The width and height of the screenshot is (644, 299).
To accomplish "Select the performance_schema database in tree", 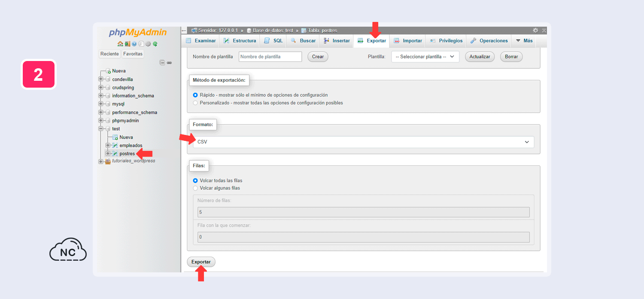I will pyautogui.click(x=135, y=113).
